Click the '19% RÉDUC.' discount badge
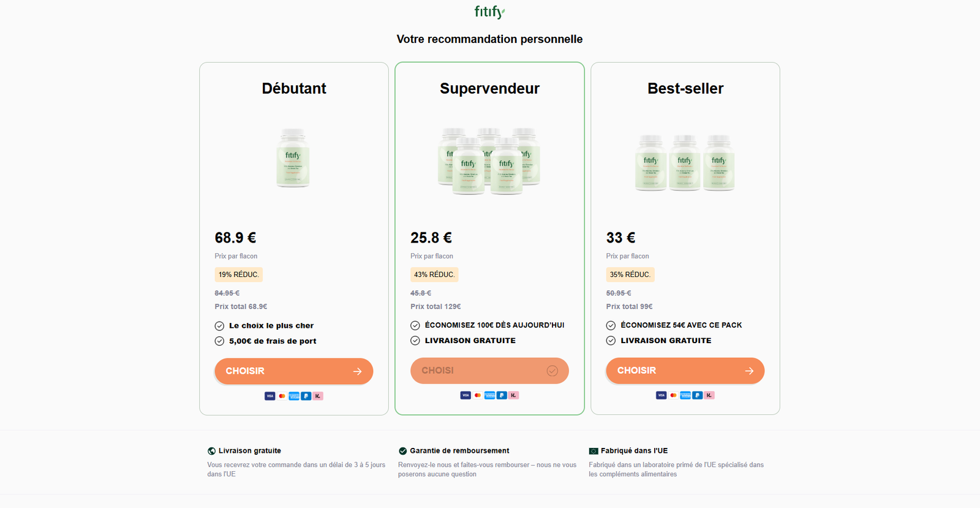The image size is (980, 508). (238, 275)
